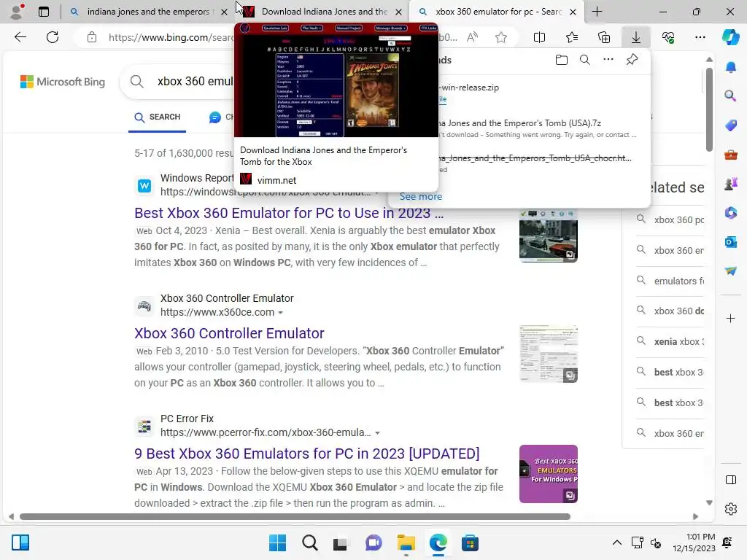Select the SEARCH tab in Bing
The width and height of the screenshot is (747, 560).
pyautogui.click(x=158, y=117)
